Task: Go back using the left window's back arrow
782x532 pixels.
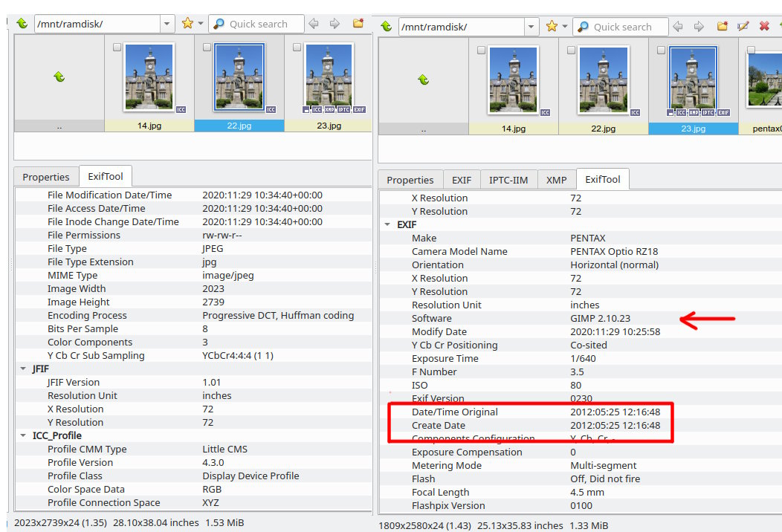Action: [314, 24]
